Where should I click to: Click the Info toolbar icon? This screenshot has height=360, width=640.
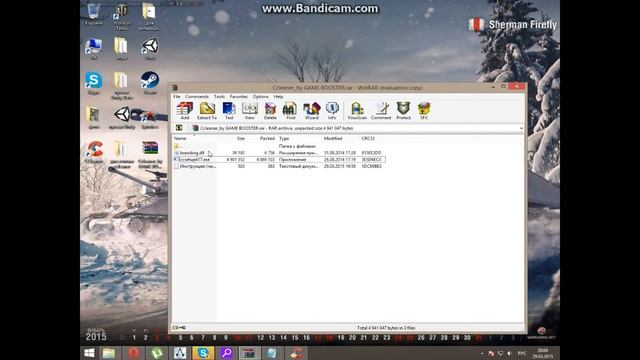[332, 111]
